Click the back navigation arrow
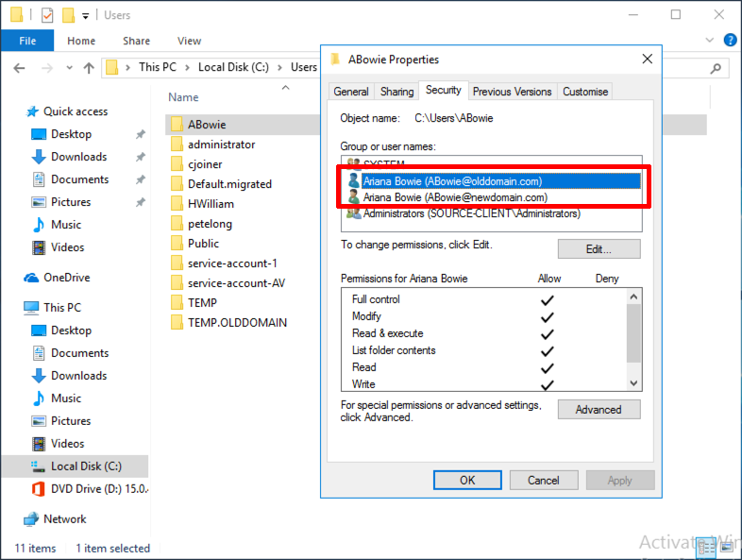Screen dimensions: 742x560 coord(19,68)
